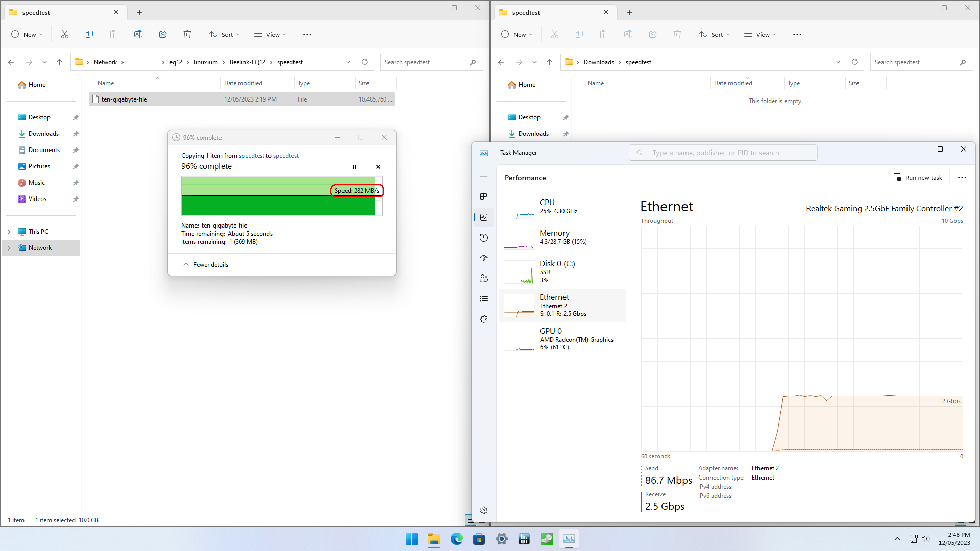Click Task Manager search field
980x551 pixels.
[x=723, y=153]
